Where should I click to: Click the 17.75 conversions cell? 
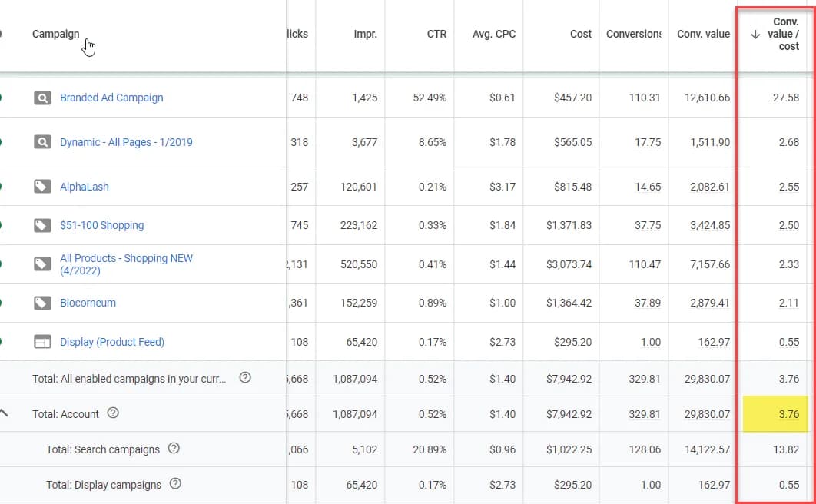pos(648,142)
